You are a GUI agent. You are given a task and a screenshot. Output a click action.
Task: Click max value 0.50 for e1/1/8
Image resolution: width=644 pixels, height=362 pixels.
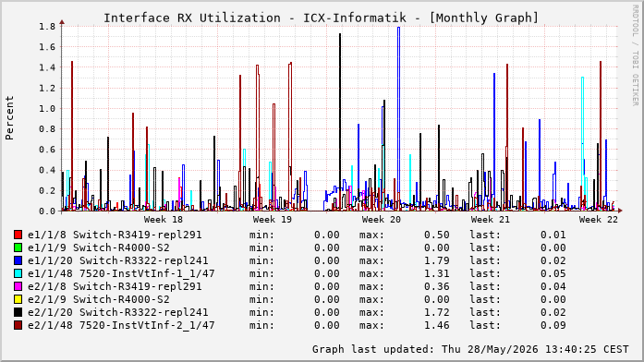tap(437, 235)
